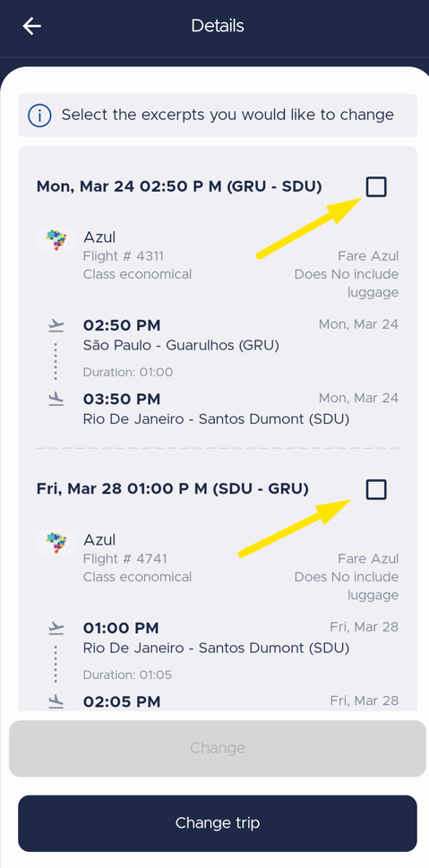429x868 pixels.
Task: Select the Fri, Mar 28 01:00 PM header
Action: pos(172,489)
